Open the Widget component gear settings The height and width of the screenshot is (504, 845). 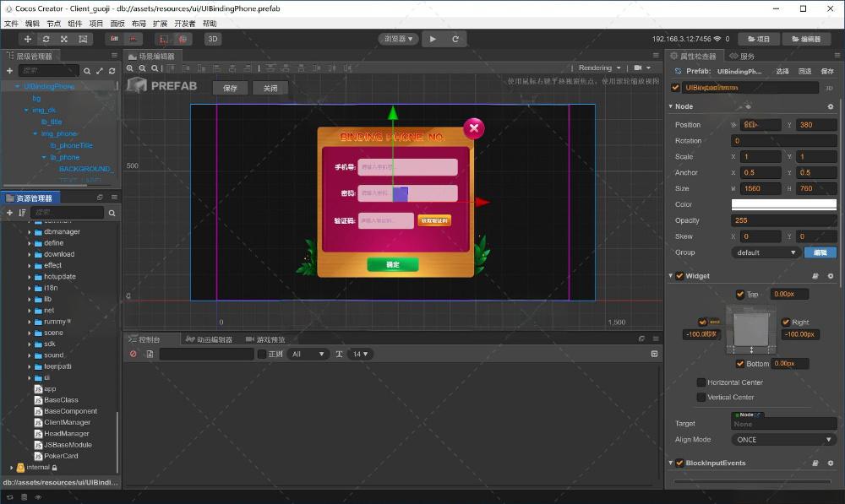pos(830,276)
